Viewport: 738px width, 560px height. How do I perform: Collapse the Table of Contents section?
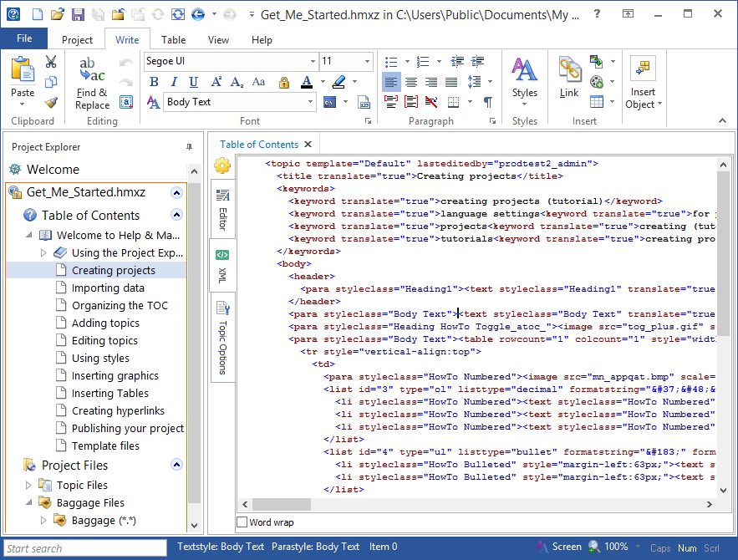176,215
